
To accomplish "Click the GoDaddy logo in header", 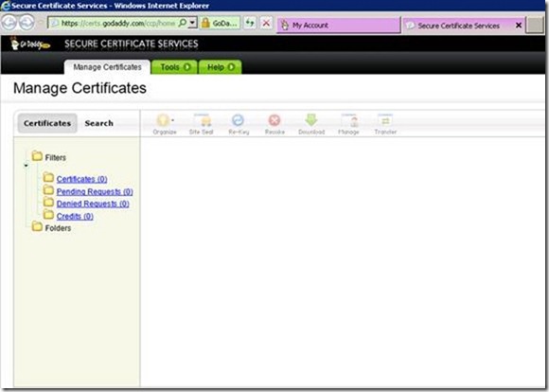I will point(30,44).
